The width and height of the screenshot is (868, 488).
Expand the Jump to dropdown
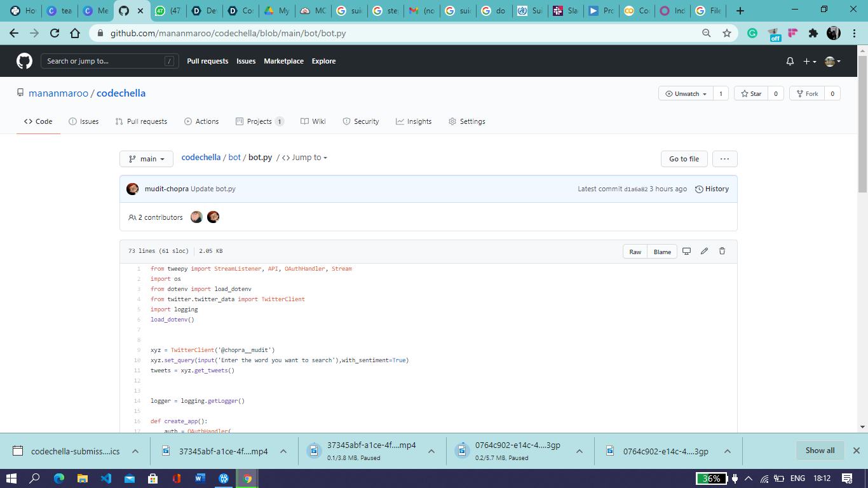pos(305,158)
